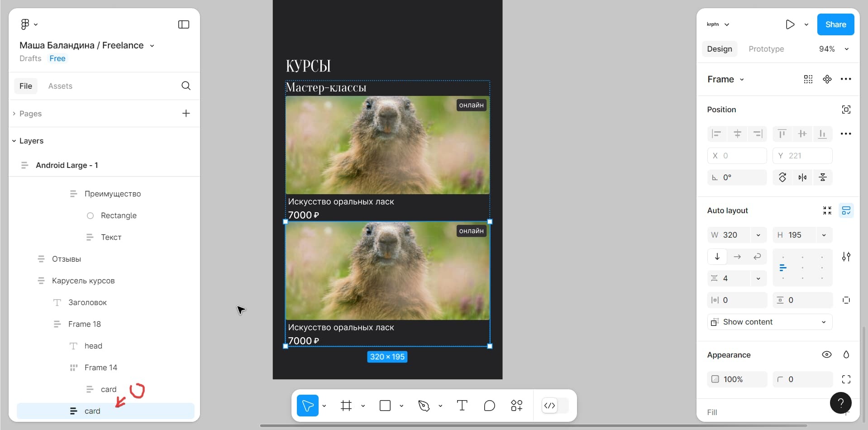Toggle layer visibility eye in Appearance
This screenshot has height=430, width=868.
827,355
